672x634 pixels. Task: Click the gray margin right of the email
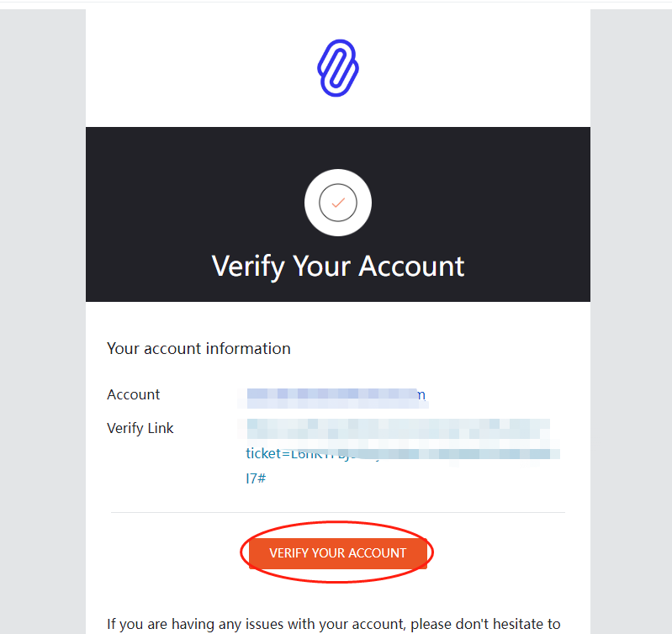click(x=631, y=320)
